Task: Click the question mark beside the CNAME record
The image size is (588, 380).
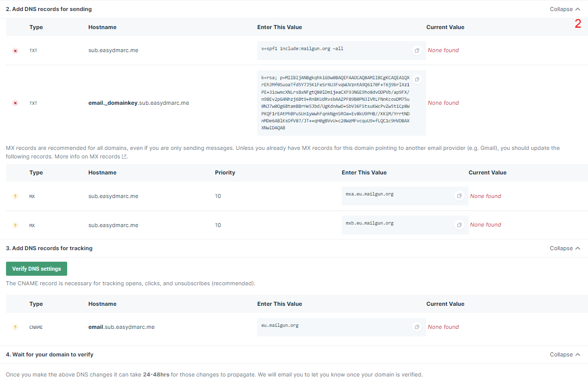Action: pos(15,327)
